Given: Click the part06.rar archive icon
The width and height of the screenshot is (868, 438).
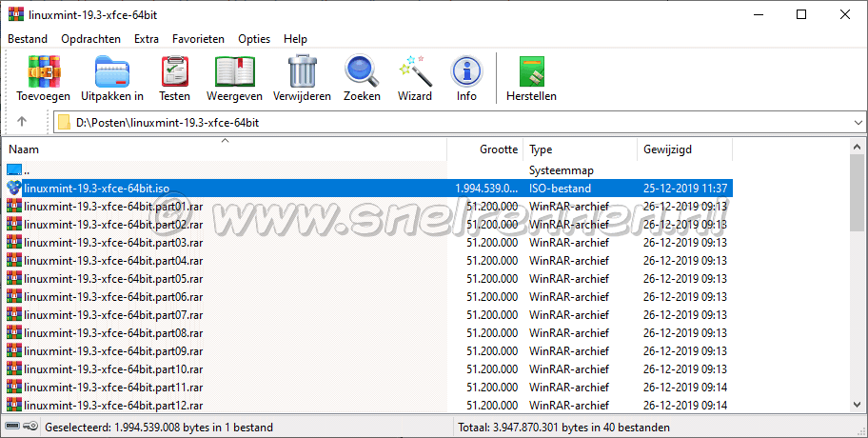Looking at the screenshot, I should (14, 296).
